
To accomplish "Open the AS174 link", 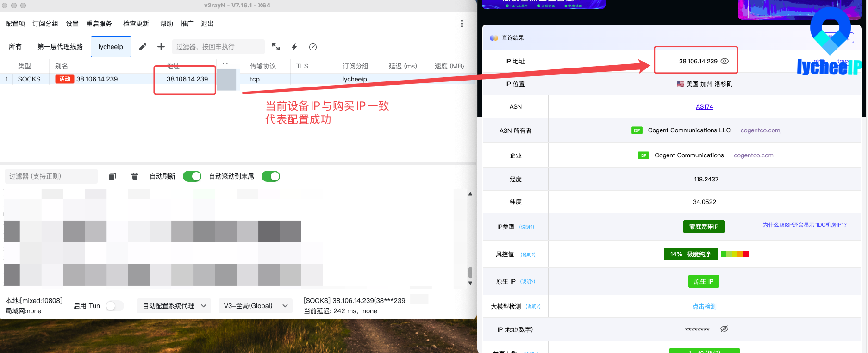I will (704, 106).
